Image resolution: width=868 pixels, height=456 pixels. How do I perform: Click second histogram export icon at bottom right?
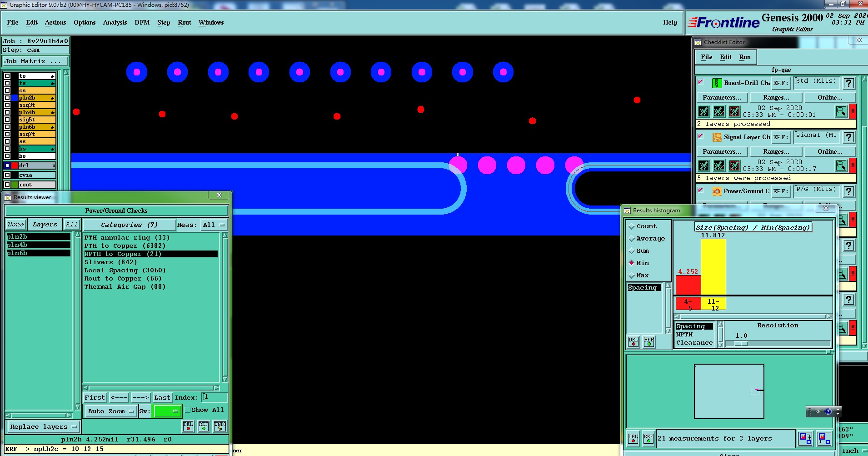click(824, 438)
